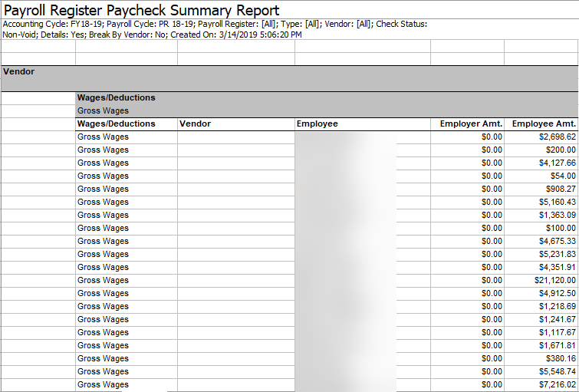Select the $5,548.74 employee amount cell
Image resolution: width=579 pixels, height=392 pixels.
click(x=557, y=371)
